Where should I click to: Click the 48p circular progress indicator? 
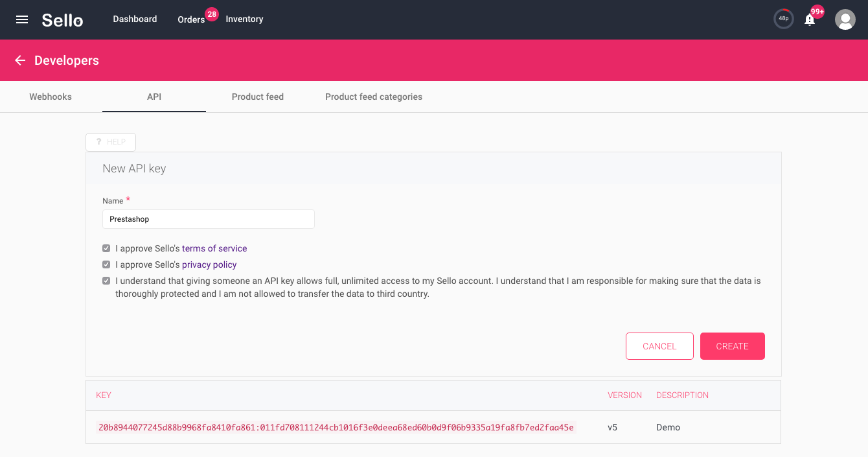[784, 19]
